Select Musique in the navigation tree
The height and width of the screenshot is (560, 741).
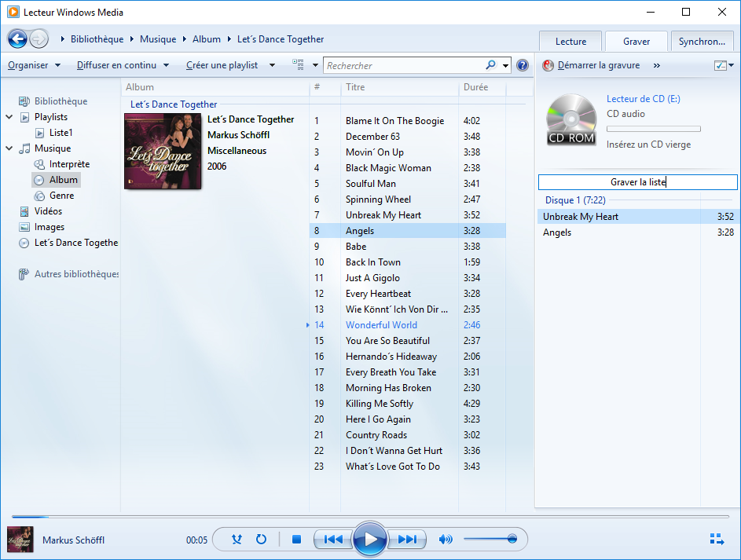[x=53, y=148]
